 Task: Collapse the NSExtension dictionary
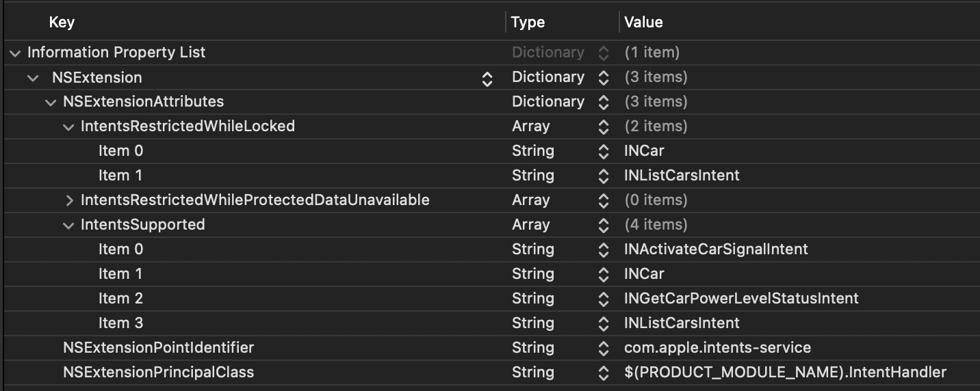tap(33, 77)
